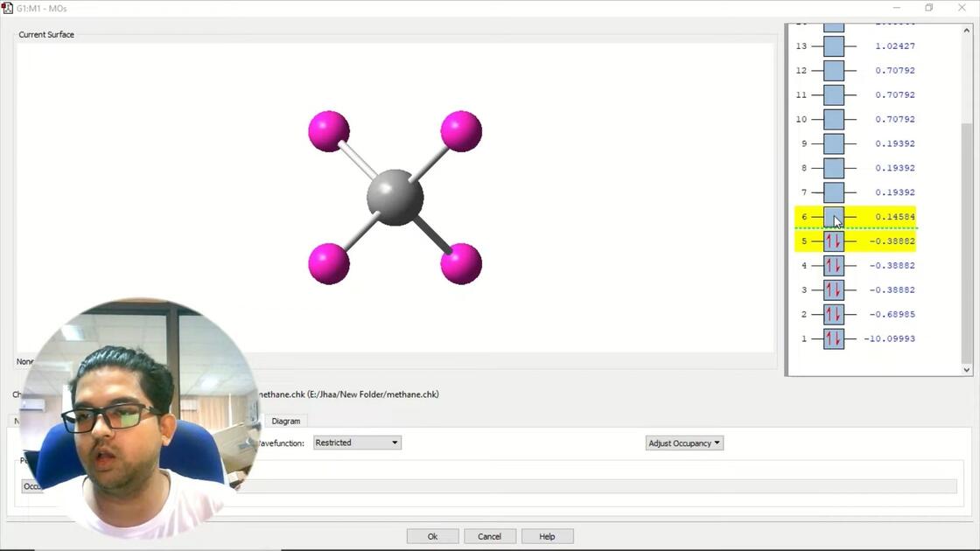Image resolution: width=980 pixels, height=551 pixels.
Task: Click the MO list scroll down arrow
Action: [967, 370]
